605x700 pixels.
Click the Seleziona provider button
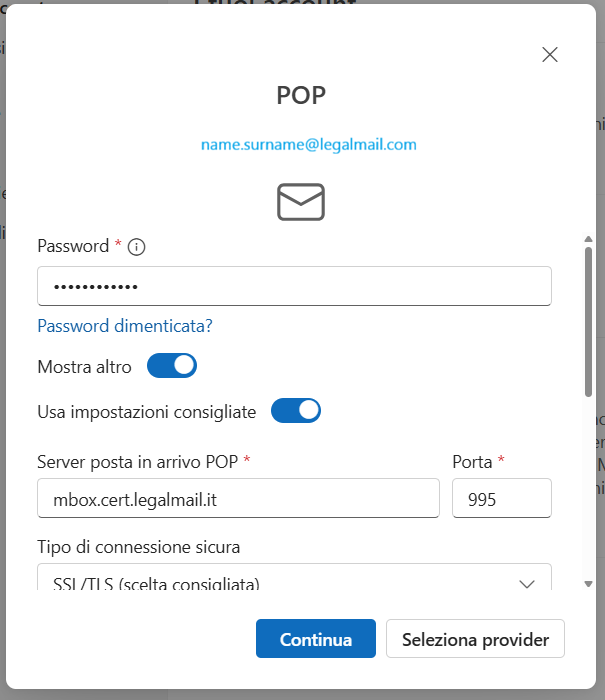(x=475, y=639)
